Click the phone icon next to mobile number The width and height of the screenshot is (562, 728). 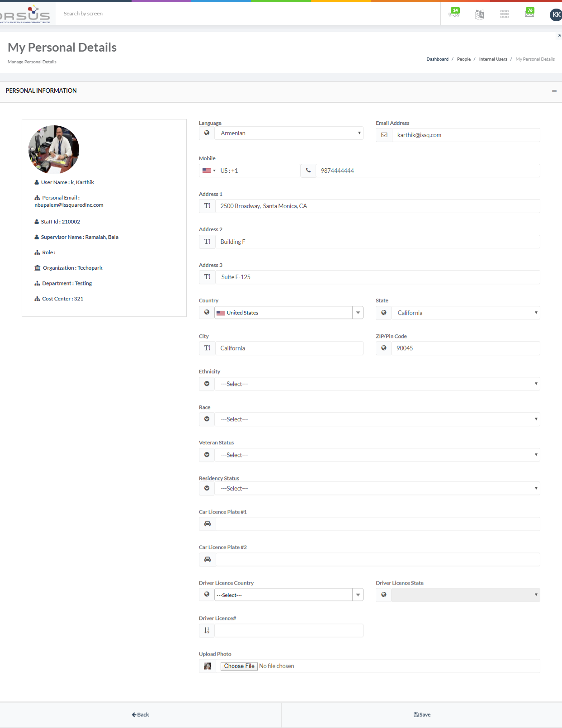pos(308,171)
